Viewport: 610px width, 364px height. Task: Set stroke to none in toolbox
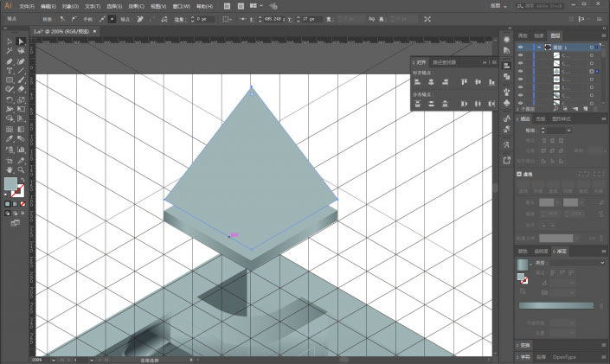click(22, 204)
